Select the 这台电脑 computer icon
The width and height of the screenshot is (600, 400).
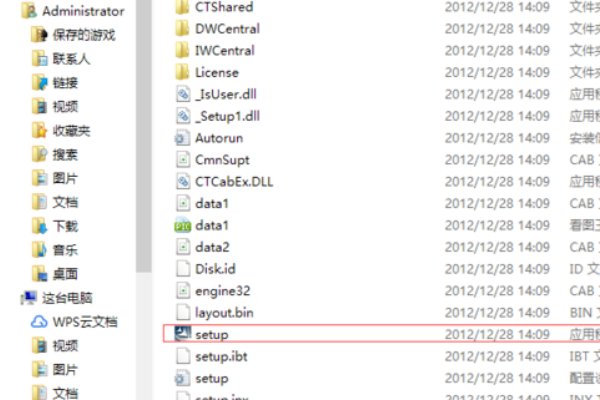29,297
